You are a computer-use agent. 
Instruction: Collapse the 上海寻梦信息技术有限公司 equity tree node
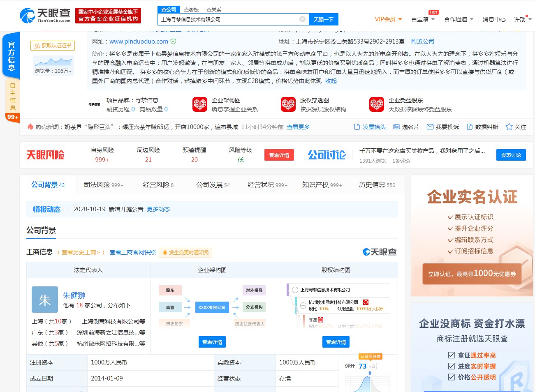(x=295, y=290)
